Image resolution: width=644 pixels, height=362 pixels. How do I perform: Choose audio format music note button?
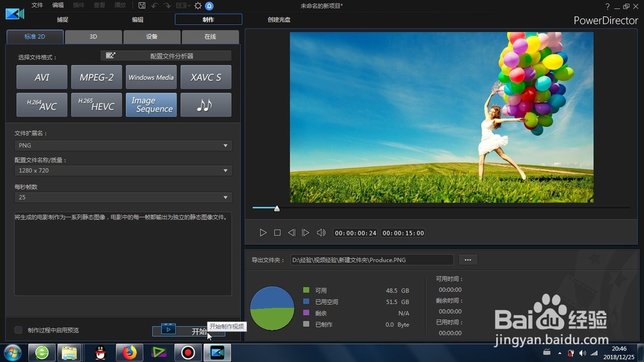206,105
